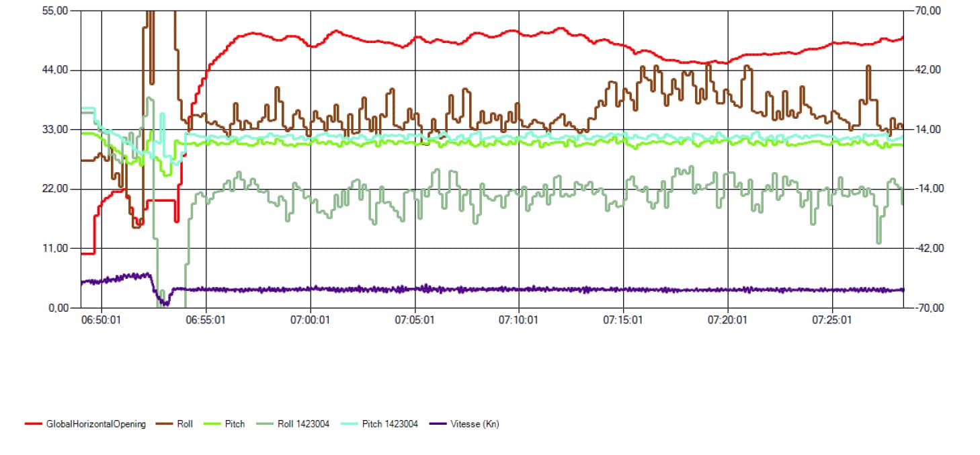980x455 pixels.
Task: Click the 07:00:01 time axis label
Action: pos(310,320)
